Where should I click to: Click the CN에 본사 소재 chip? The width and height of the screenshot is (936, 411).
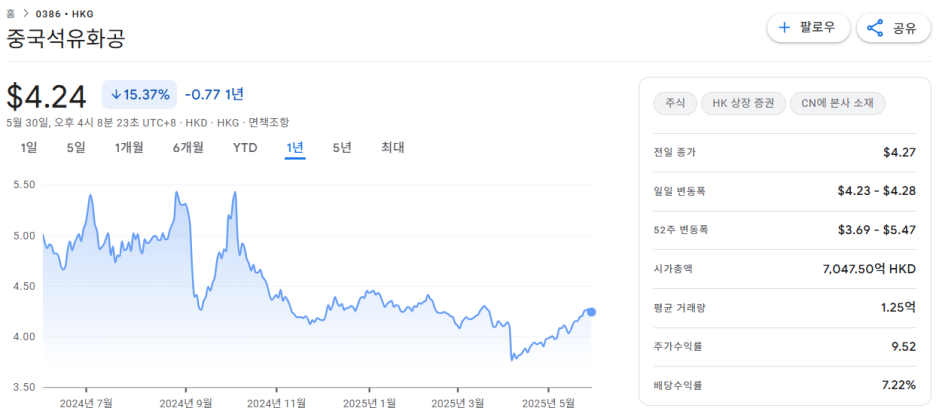[837, 103]
